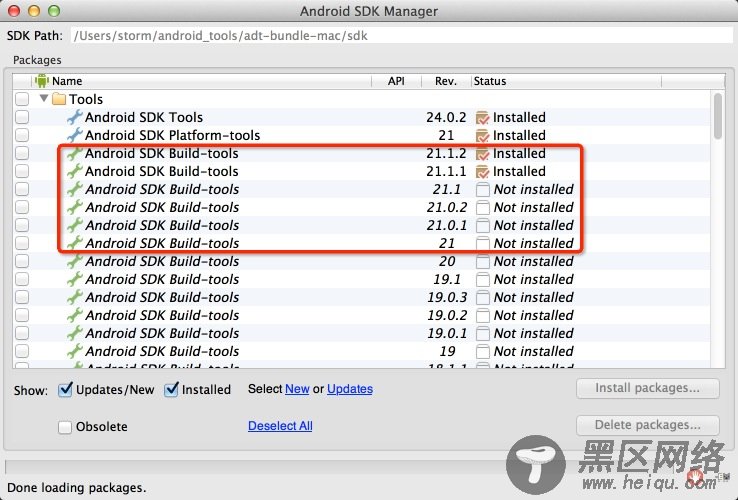Check the Build-tools 19.0.2 row checkbox
The image size is (738, 500).
(x=22, y=315)
